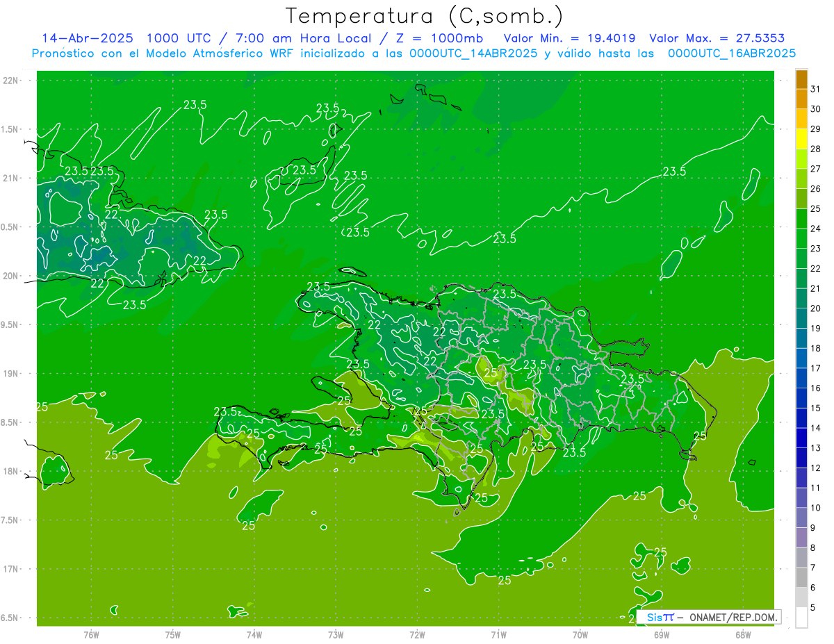This screenshot has height=644, width=834.
Task: Click the "71W" longitude axis label
Action: click(498, 634)
